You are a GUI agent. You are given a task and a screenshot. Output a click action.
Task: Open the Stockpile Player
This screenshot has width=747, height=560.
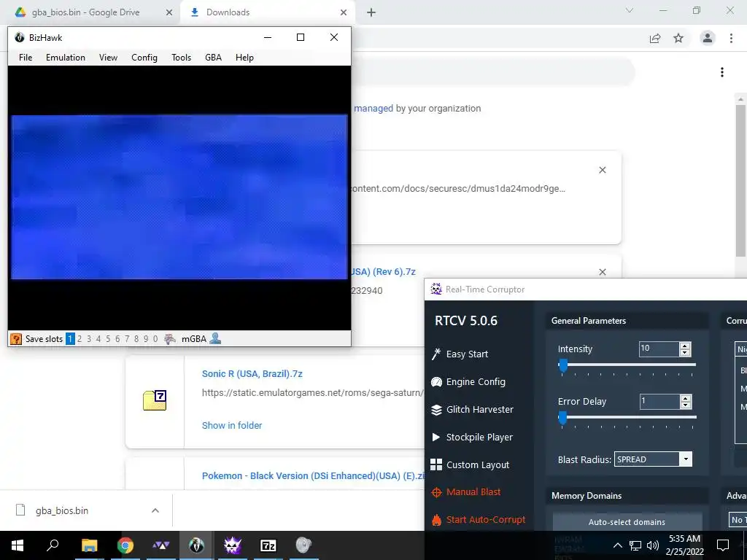[472, 437]
